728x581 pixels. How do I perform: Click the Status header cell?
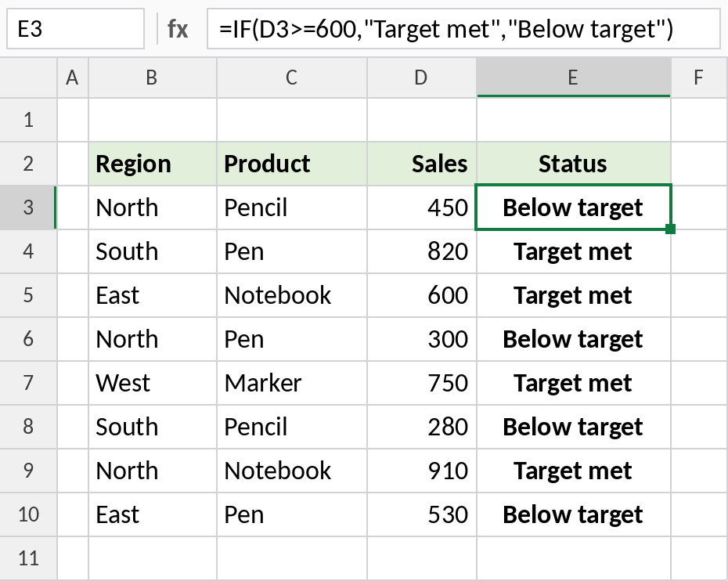573,164
